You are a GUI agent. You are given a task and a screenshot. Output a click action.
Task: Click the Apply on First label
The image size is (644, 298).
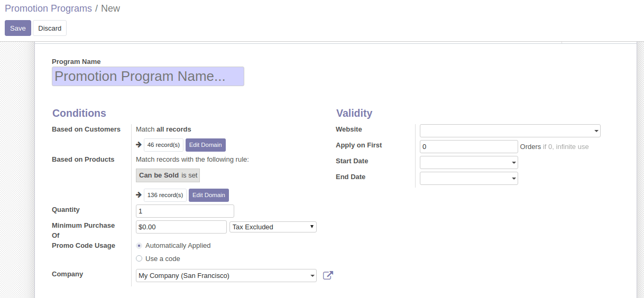click(x=359, y=145)
